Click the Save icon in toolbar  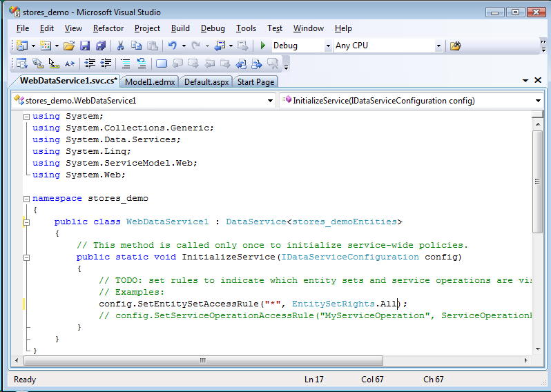pyautogui.click(x=85, y=46)
